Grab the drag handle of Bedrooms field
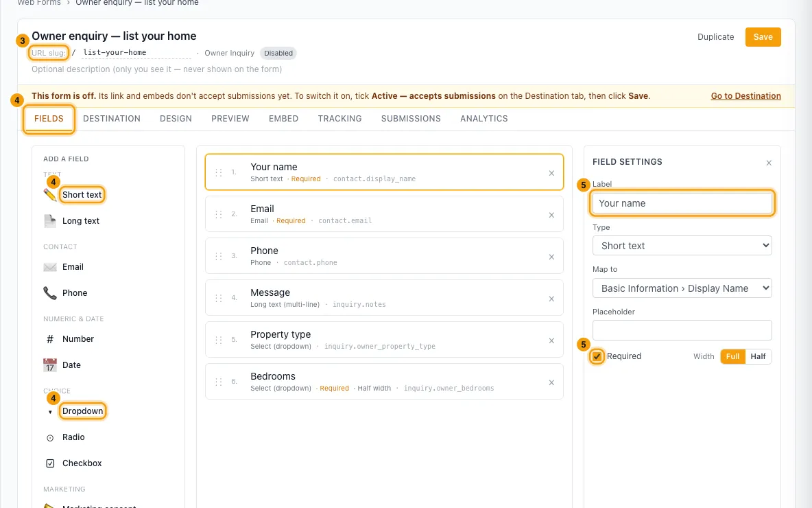 click(x=219, y=382)
